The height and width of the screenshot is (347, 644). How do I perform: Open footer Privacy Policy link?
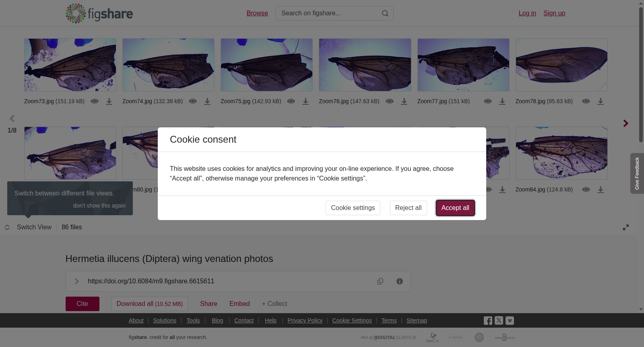(x=305, y=320)
